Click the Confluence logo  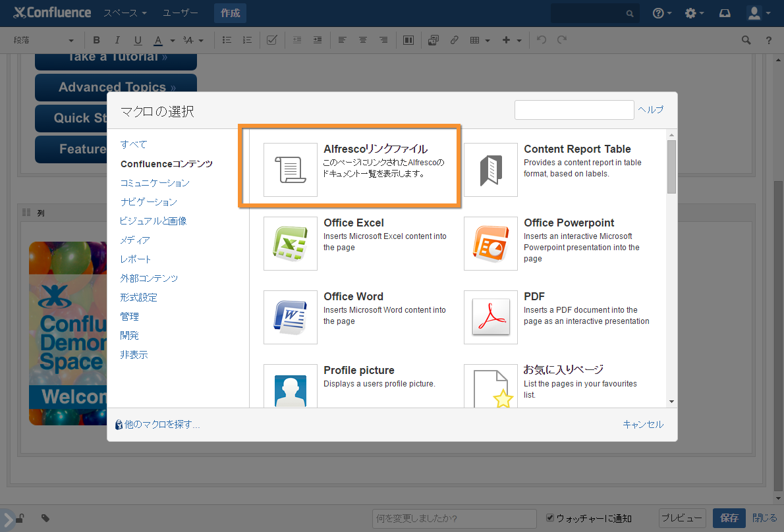[52, 13]
